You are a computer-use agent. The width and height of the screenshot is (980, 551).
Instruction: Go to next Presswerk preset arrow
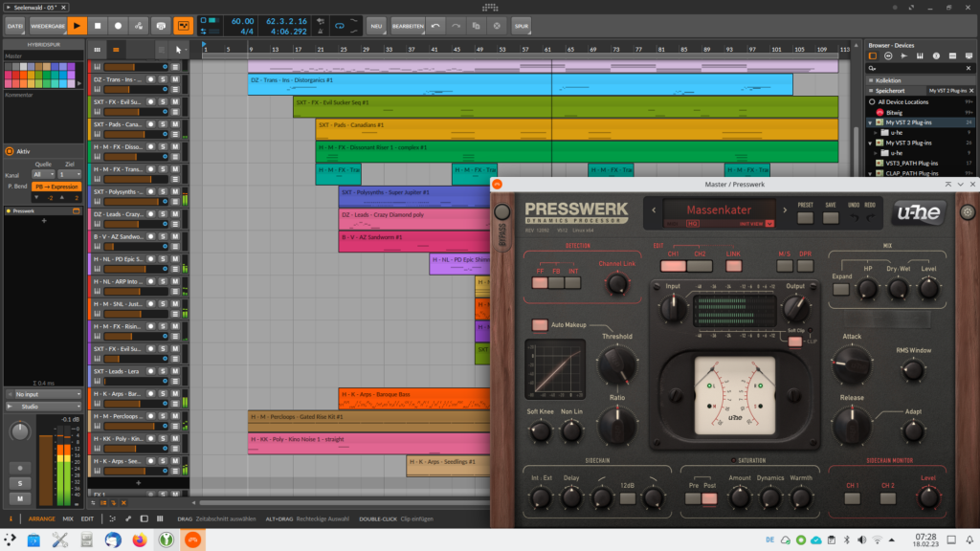pos(785,210)
